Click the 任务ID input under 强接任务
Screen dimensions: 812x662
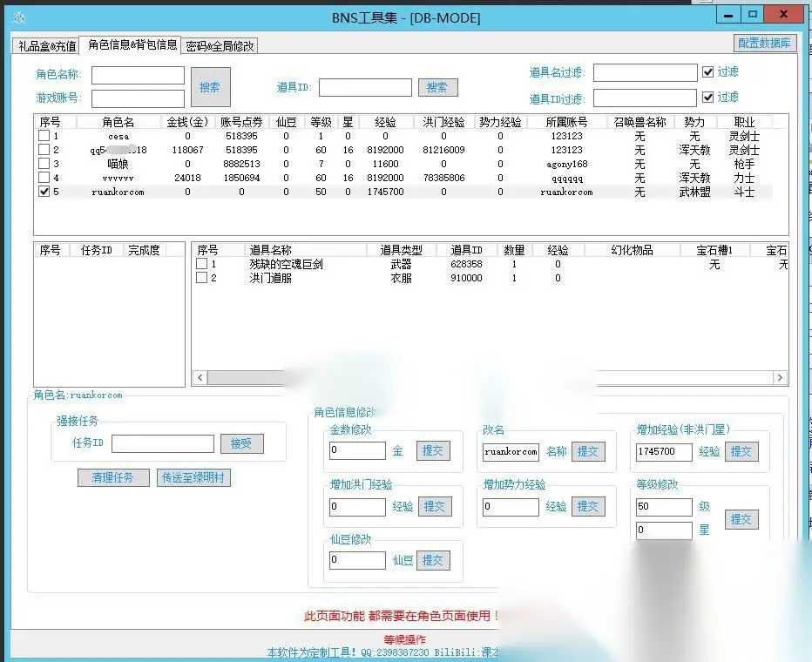click(x=163, y=443)
